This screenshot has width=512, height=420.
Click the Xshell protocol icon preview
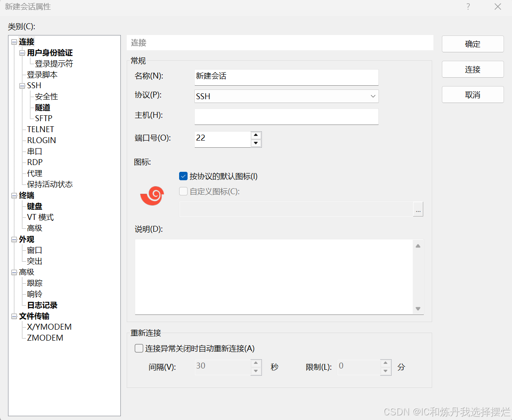(x=152, y=195)
